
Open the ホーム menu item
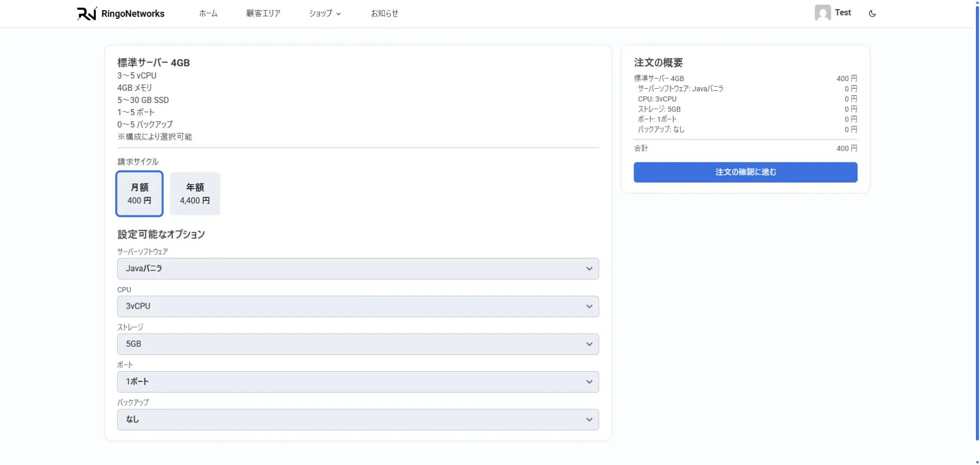pyautogui.click(x=208, y=13)
